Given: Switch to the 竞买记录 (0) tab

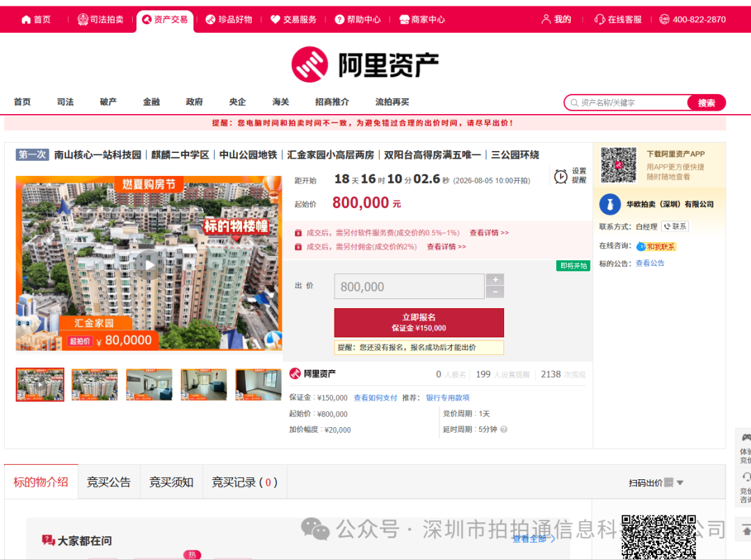Looking at the screenshot, I should click(x=245, y=482).
